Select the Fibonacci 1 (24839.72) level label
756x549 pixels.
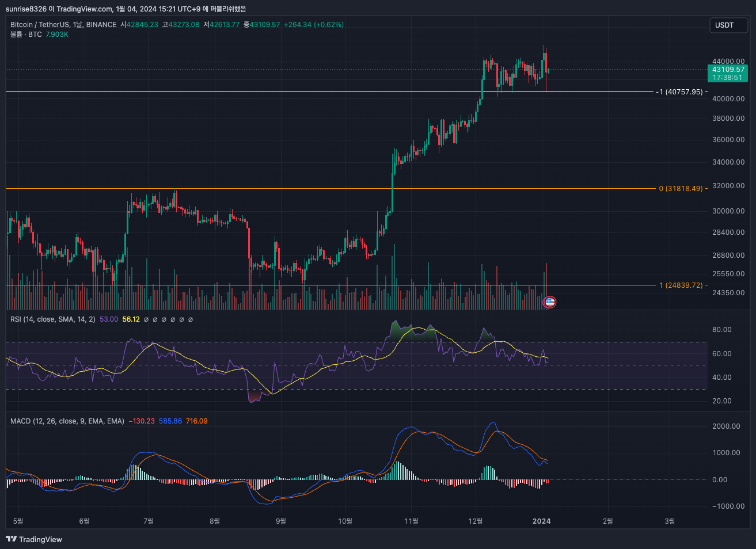pyautogui.click(x=681, y=285)
